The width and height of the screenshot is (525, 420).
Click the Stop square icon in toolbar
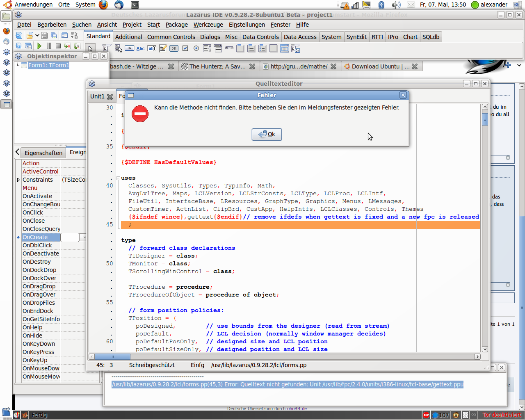[x=58, y=46]
